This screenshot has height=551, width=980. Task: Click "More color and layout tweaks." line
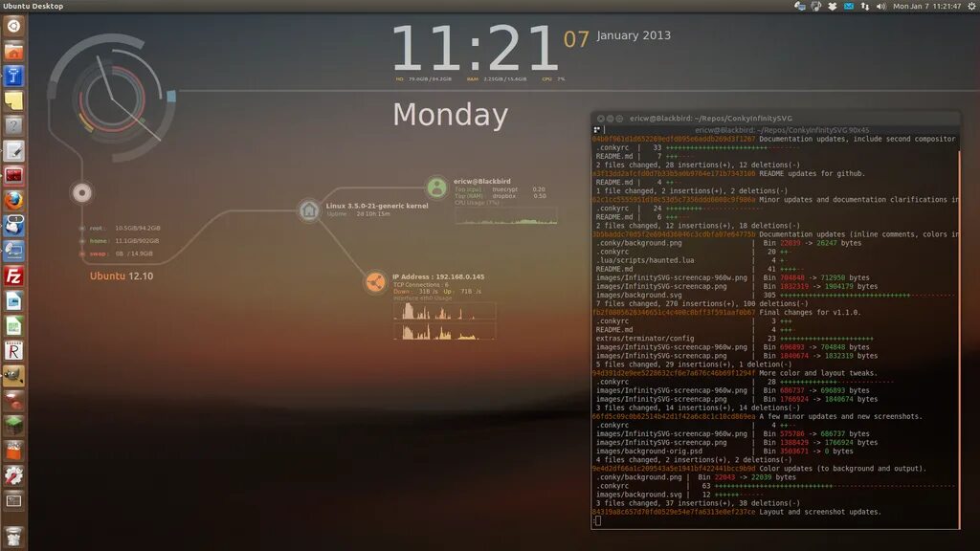tap(818, 373)
